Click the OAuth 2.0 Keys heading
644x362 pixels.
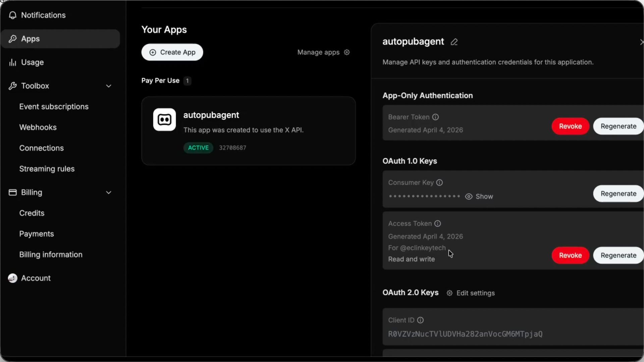411,293
